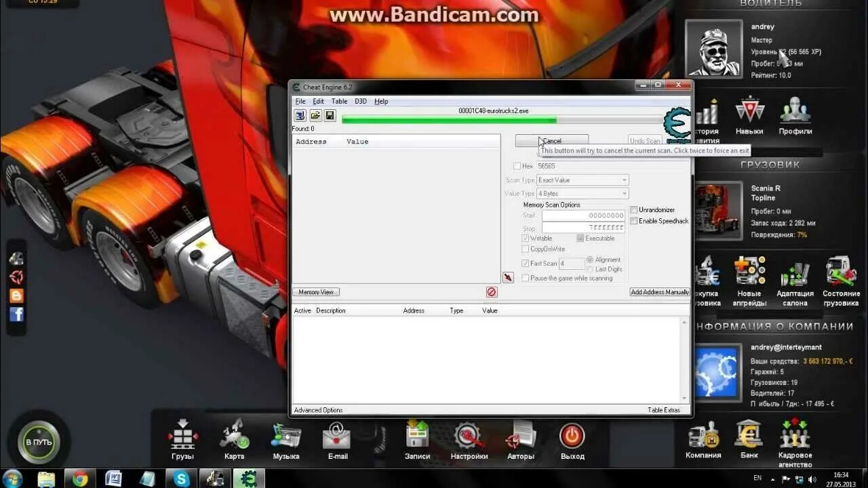Open the File menu
This screenshot has height=488, width=868.
(x=300, y=101)
